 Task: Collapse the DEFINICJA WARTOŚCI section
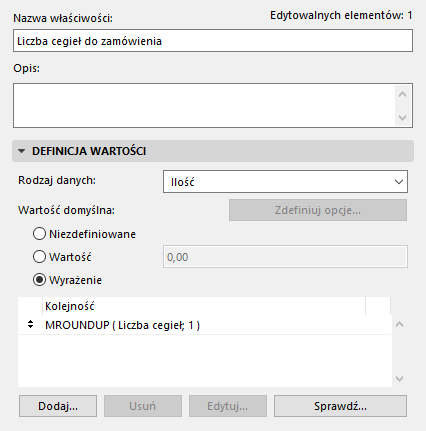[x=22, y=151]
